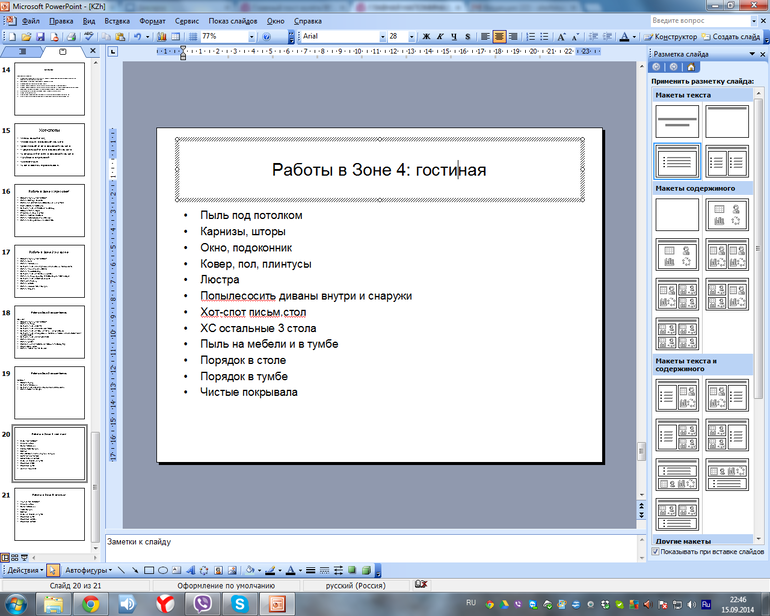Viewport: 770px width, 616px height.
Task: Select the Line drawing tool
Action: click(120, 570)
